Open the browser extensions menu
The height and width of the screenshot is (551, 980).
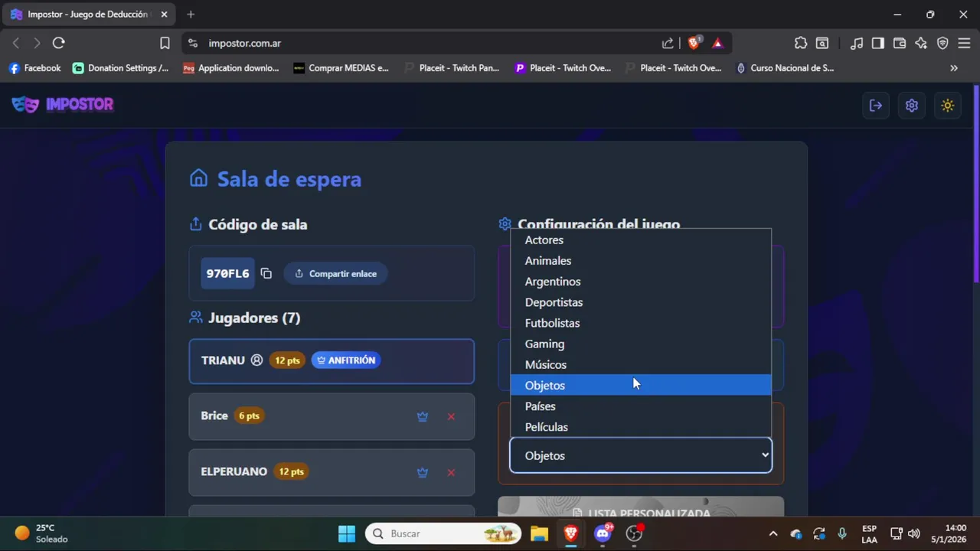801,43
